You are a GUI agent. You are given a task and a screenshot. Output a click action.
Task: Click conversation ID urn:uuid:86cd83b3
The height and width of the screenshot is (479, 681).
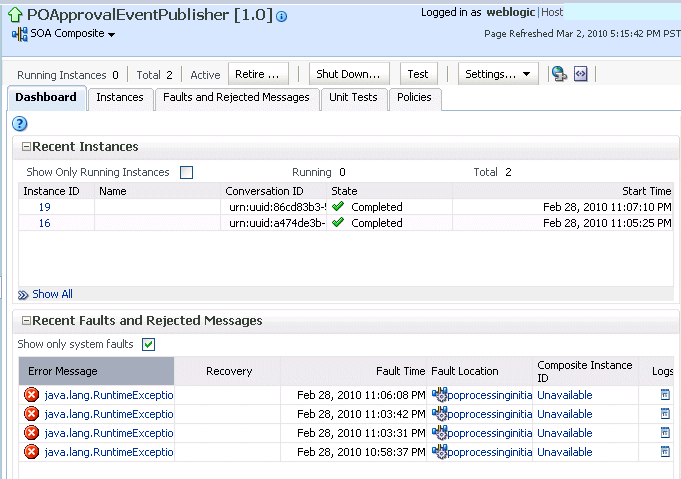pyautogui.click(x=278, y=207)
